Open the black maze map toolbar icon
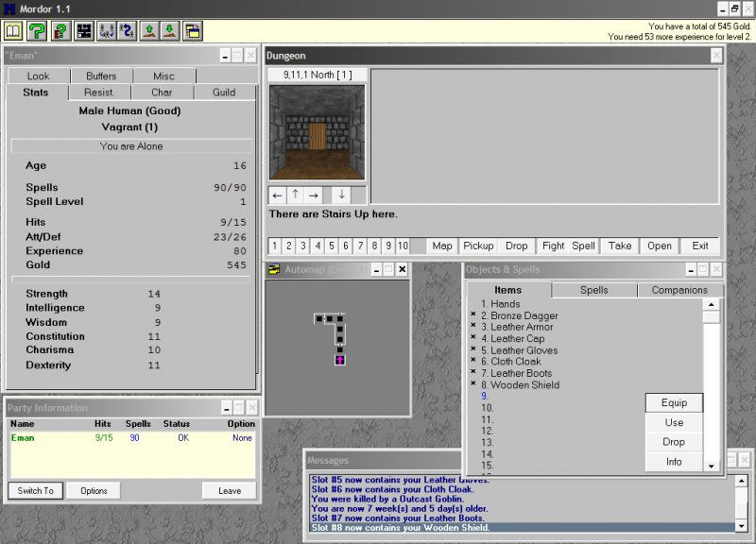The width and height of the screenshot is (756, 544). pos(84,31)
